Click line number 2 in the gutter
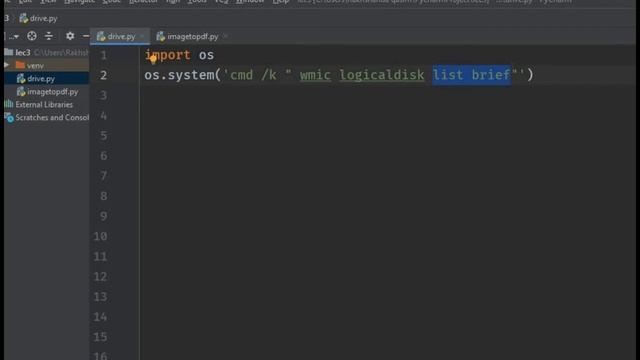This screenshot has height=360, width=640. coord(104,75)
